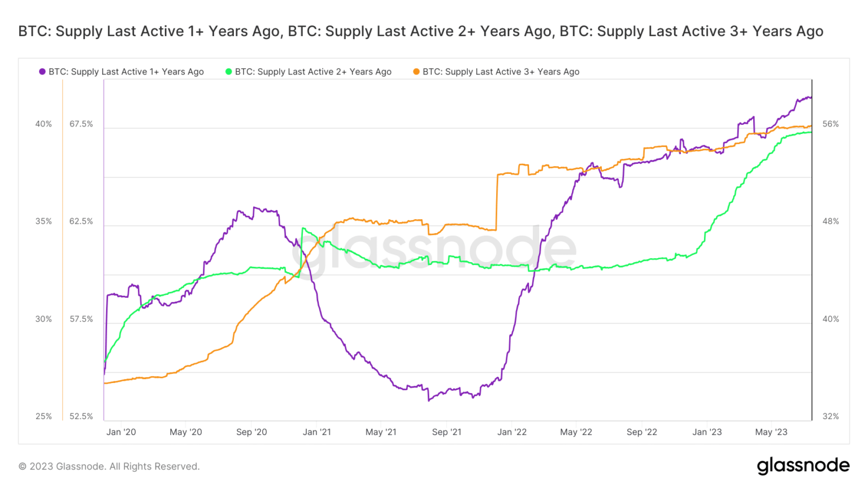
Task: Click the orange 3+ Years legend dot
Action: (x=416, y=72)
